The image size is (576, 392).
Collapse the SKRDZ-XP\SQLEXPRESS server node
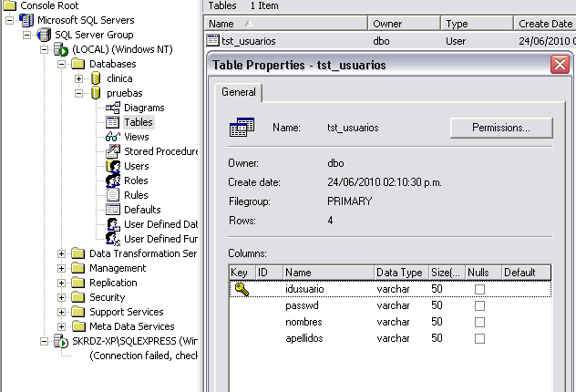click(x=44, y=341)
